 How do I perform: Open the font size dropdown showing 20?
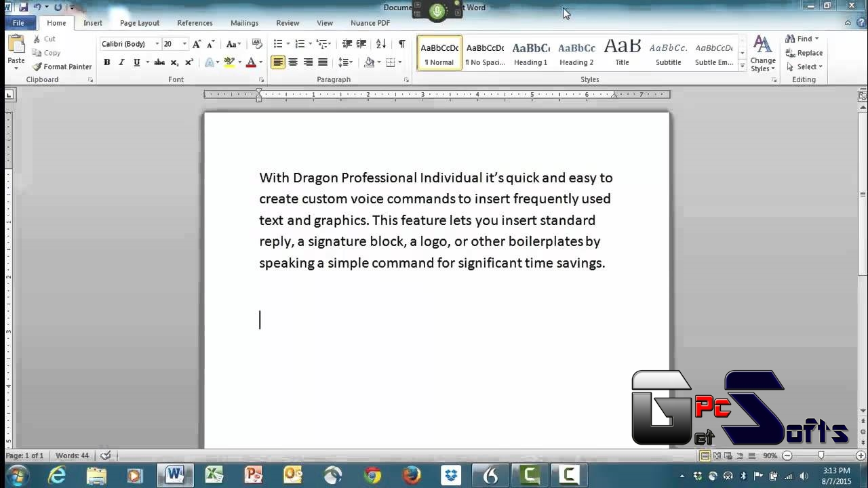click(184, 44)
